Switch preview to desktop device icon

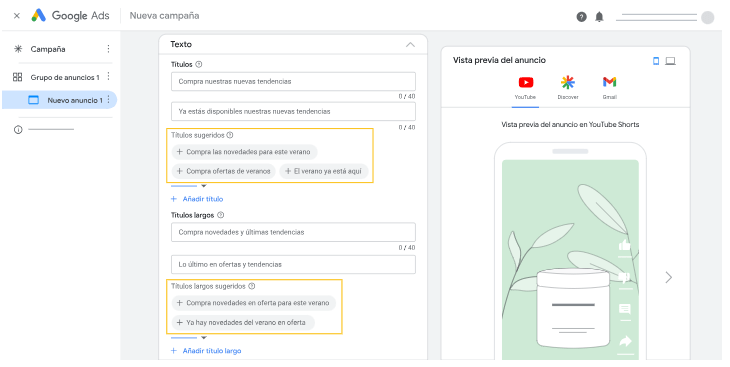tap(670, 61)
